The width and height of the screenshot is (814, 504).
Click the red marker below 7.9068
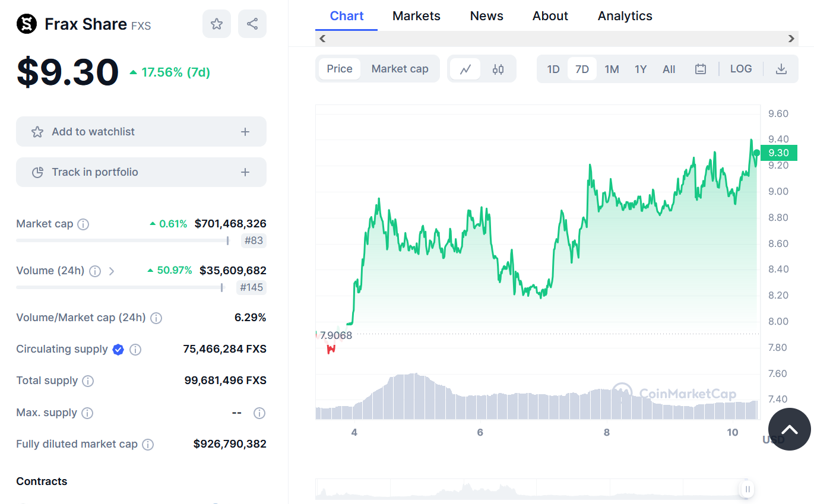point(331,349)
